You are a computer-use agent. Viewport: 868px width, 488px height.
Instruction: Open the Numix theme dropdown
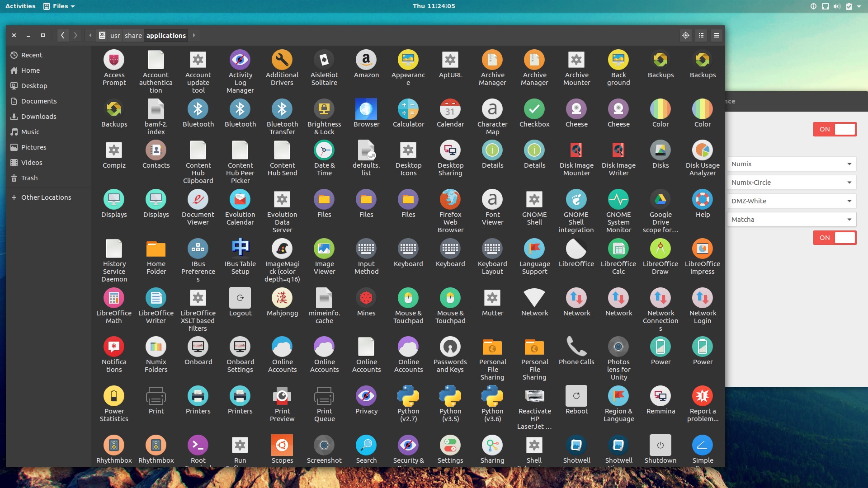791,164
